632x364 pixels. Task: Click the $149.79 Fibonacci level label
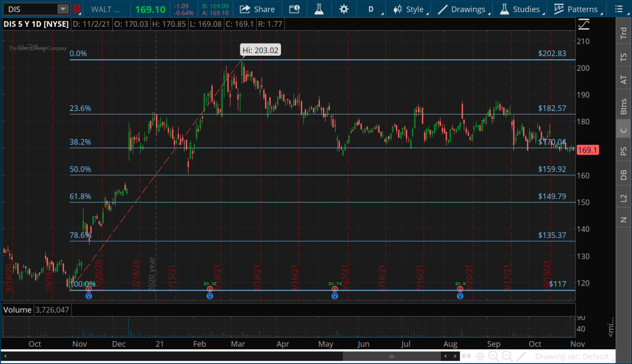pyautogui.click(x=552, y=196)
